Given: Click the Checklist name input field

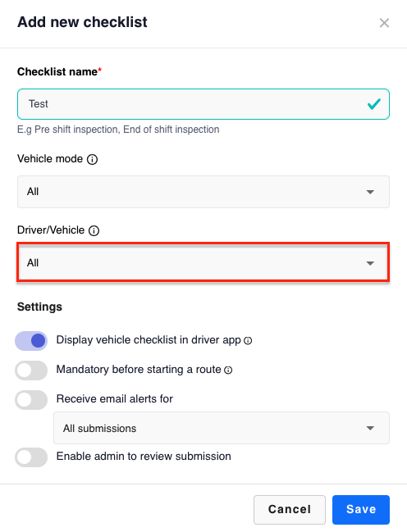Looking at the screenshot, I should click(203, 104).
